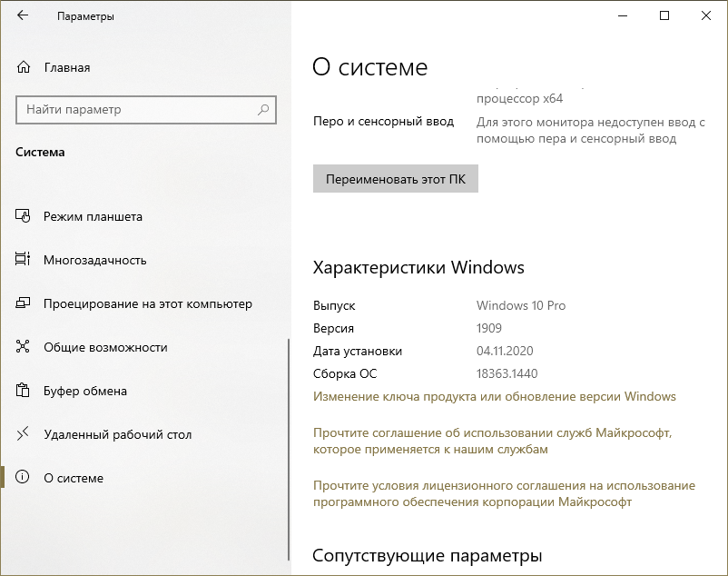Image resolution: width=728 pixels, height=576 pixels.
Task: Focus the Найти параметр search field
Action: click(x=136, y=110)
